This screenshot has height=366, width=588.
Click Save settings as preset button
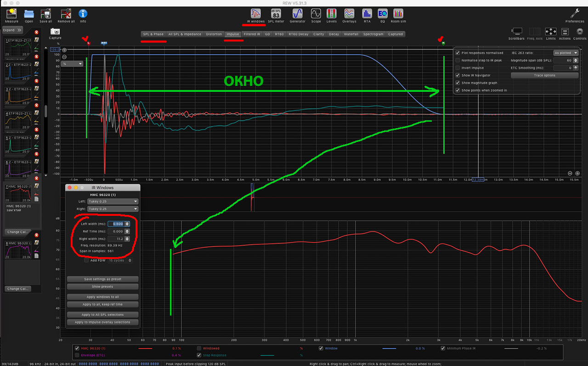click(x=102, y=279)
